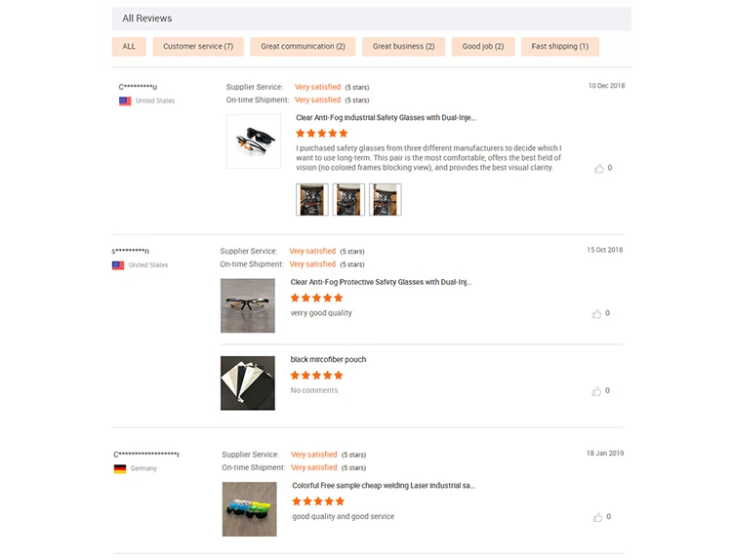Open Clear Anti-Fog Protective Safety Glasses link

click(381, 282)
